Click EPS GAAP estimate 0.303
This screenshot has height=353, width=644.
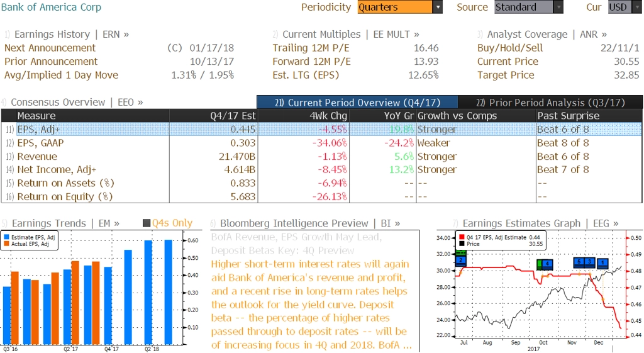click(x=243, y=143)
